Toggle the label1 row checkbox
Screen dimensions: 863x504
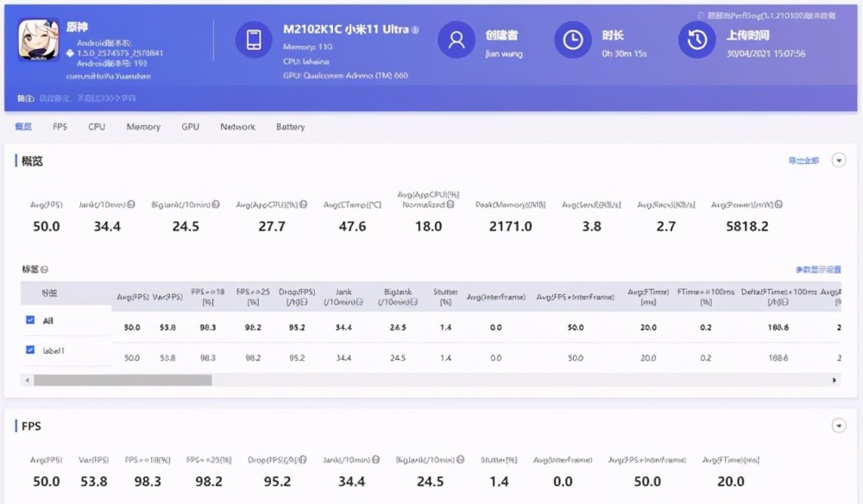[30, 350]
